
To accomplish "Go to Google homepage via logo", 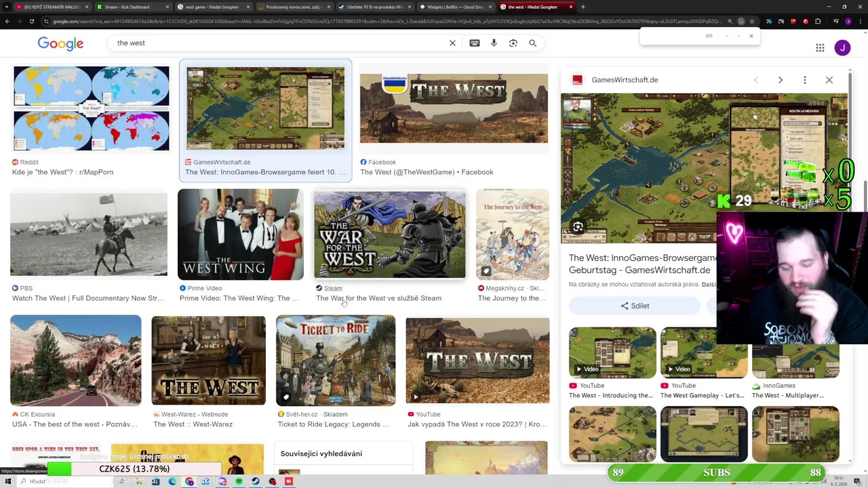I will [x=60, y=43].
